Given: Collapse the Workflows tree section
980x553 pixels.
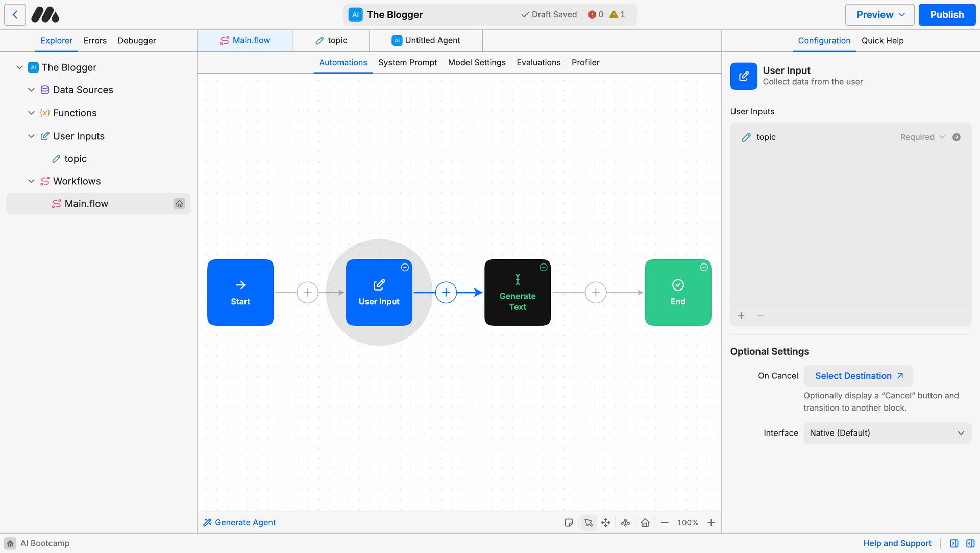Looking at the screenshot, I should click(31, 181).
